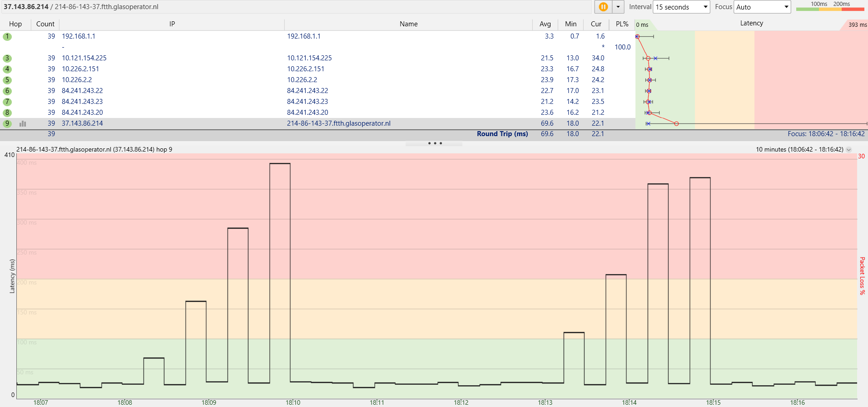Click the last latency spike before 18:15

[x=700, y=280]
